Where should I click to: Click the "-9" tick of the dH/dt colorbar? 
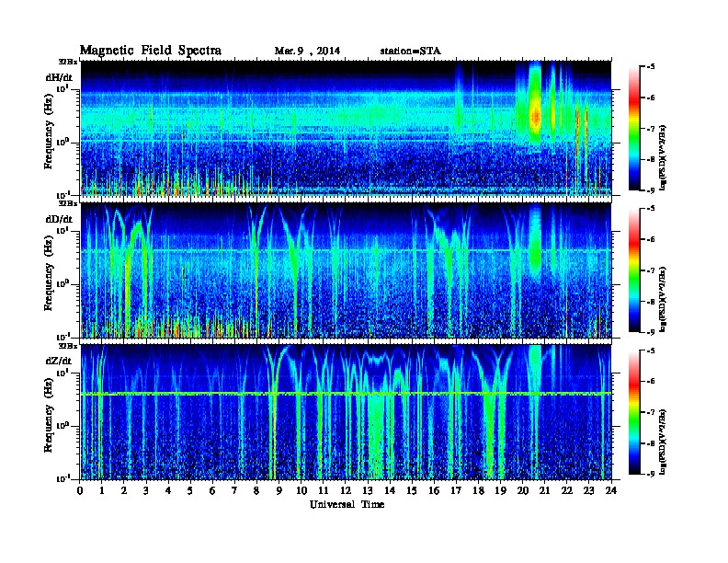click(651, 190)
